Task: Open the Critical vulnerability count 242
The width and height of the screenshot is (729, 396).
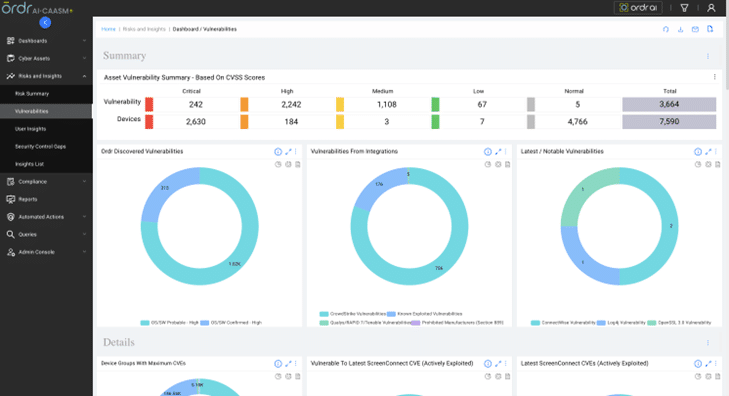Action: (x=196, y=105)
